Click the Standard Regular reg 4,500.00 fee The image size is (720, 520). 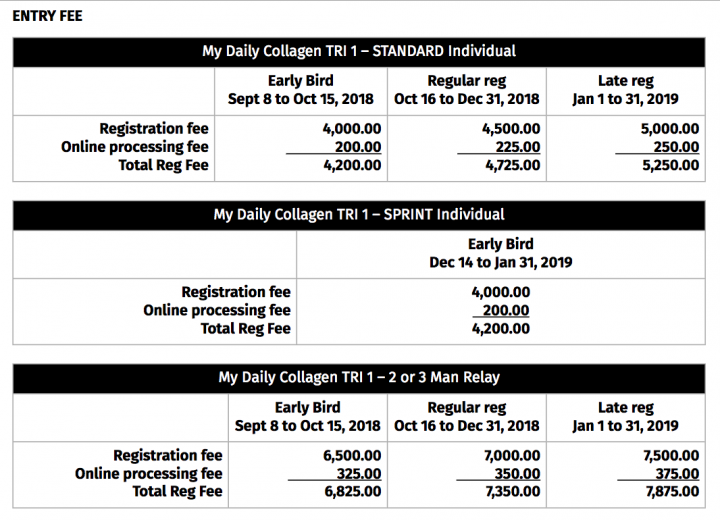(511, 129)
